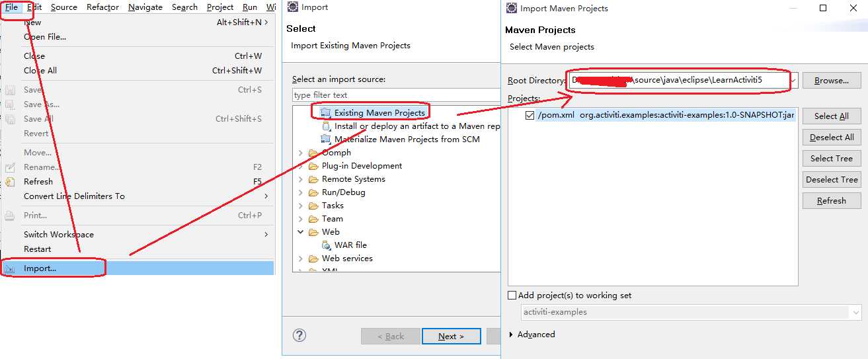Expand the Team node
This screenshot has height=359, width=868.
[x=301, y=219]
